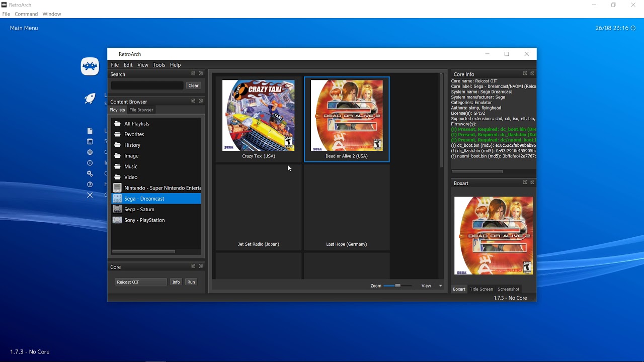The width and height of the screenshot is (644, 362).
Task: Select the Last Hope (Germany) entry
Action: click(x=347, y=208)
